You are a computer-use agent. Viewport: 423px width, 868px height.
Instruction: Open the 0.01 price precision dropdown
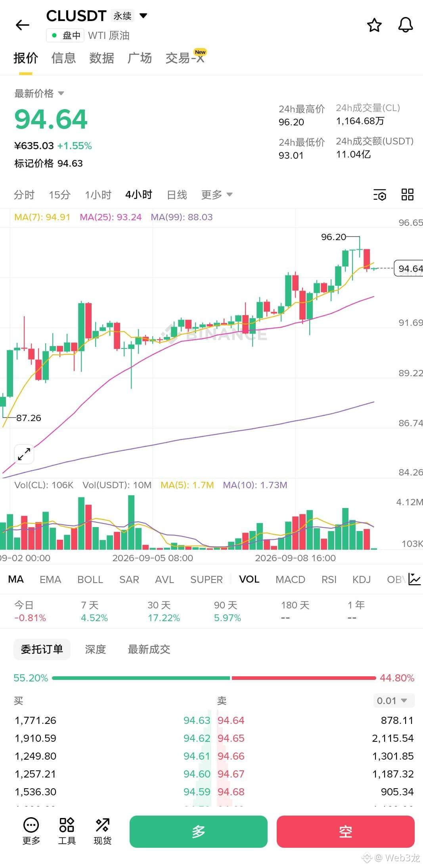pos(394,701)
